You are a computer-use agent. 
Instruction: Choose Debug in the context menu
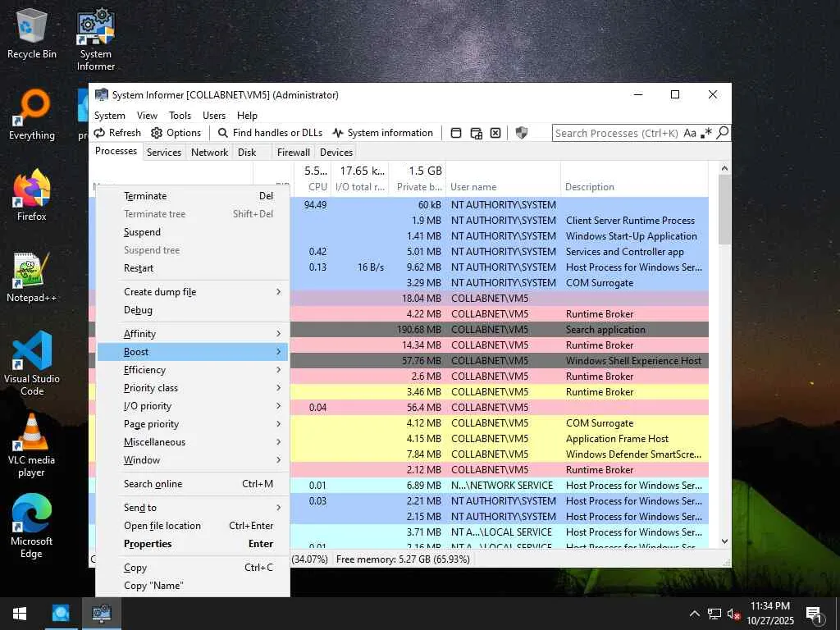tap(193, 310)
